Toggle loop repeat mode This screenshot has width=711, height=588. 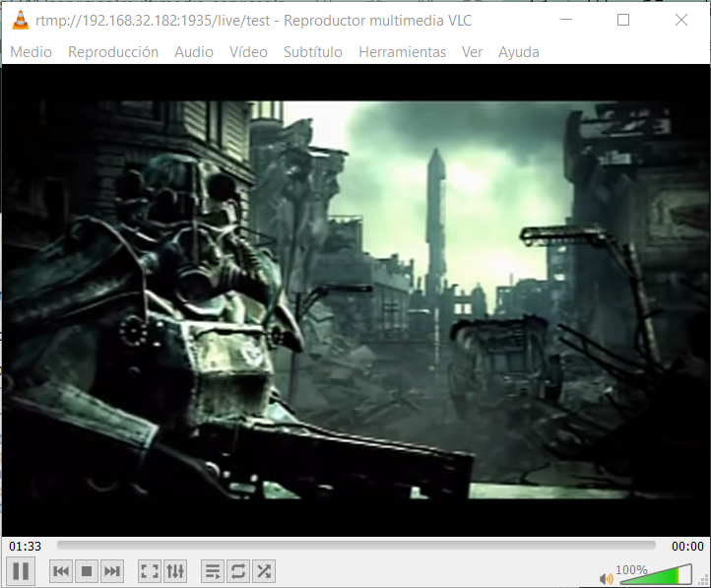click(237, 571)
